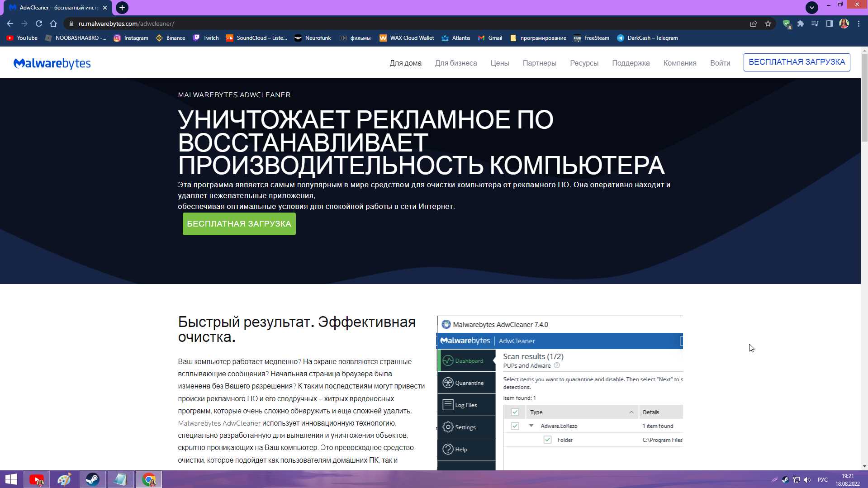Open a new browser tab

(122, 8)
